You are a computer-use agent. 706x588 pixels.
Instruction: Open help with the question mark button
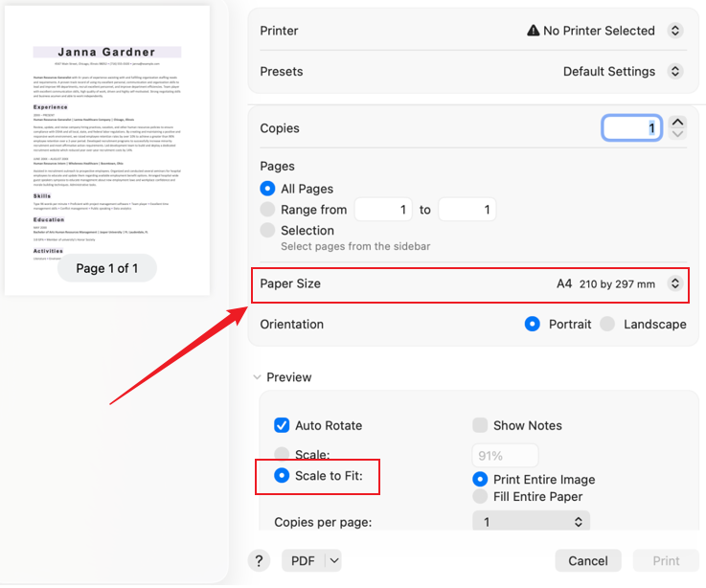pos(259,561)
